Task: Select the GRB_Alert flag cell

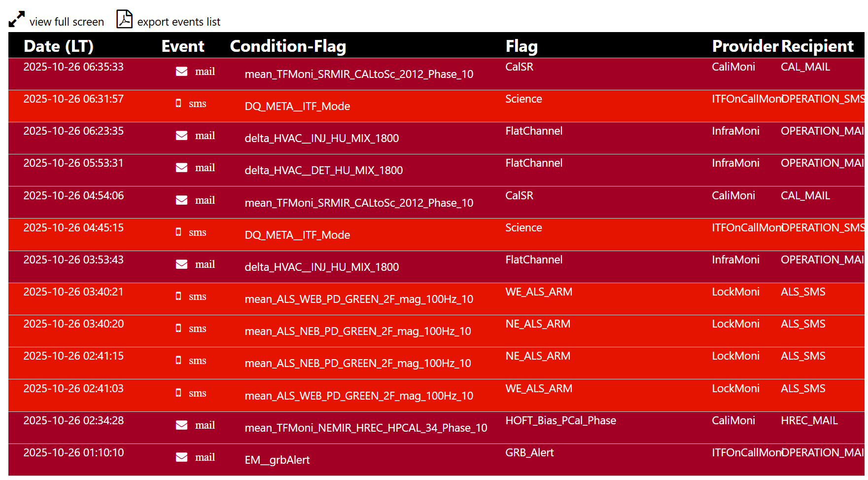Action: click(529, 453)
